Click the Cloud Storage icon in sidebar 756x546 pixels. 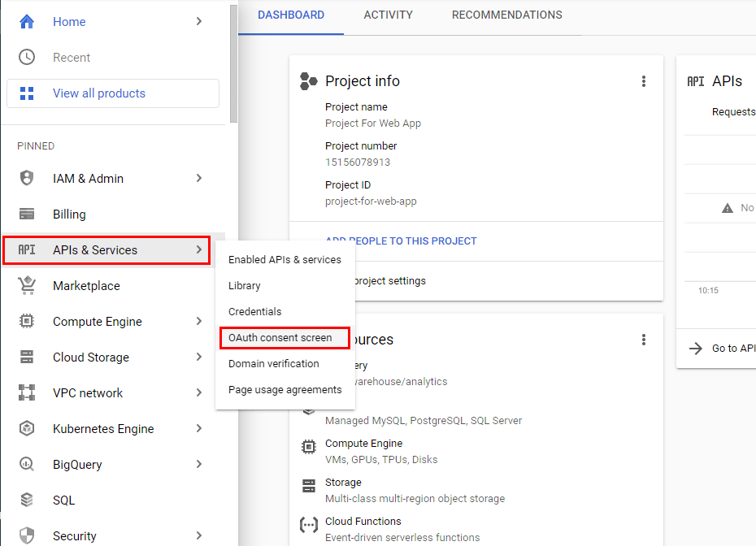point(27,357)
